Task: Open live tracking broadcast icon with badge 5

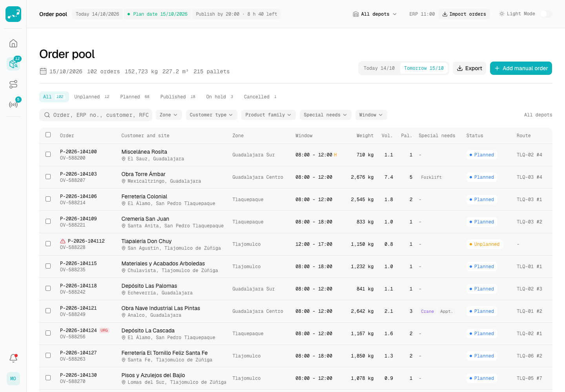Action: [x=13, y=105]
